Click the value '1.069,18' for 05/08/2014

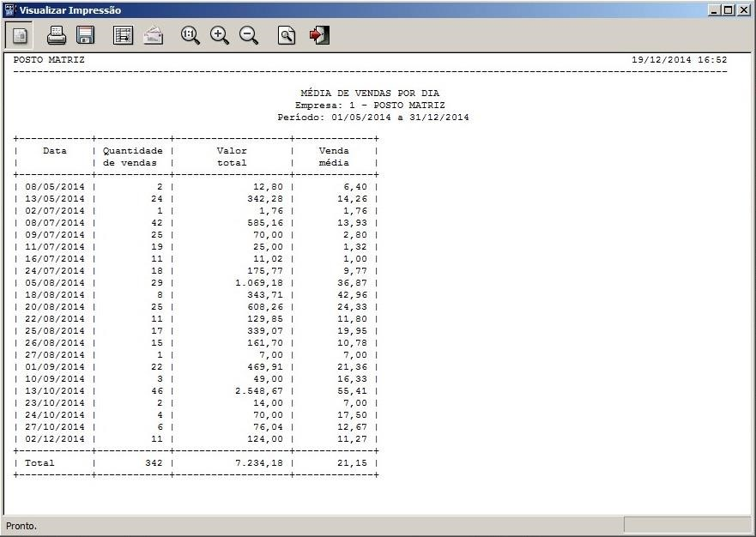(x=259, y=282)
